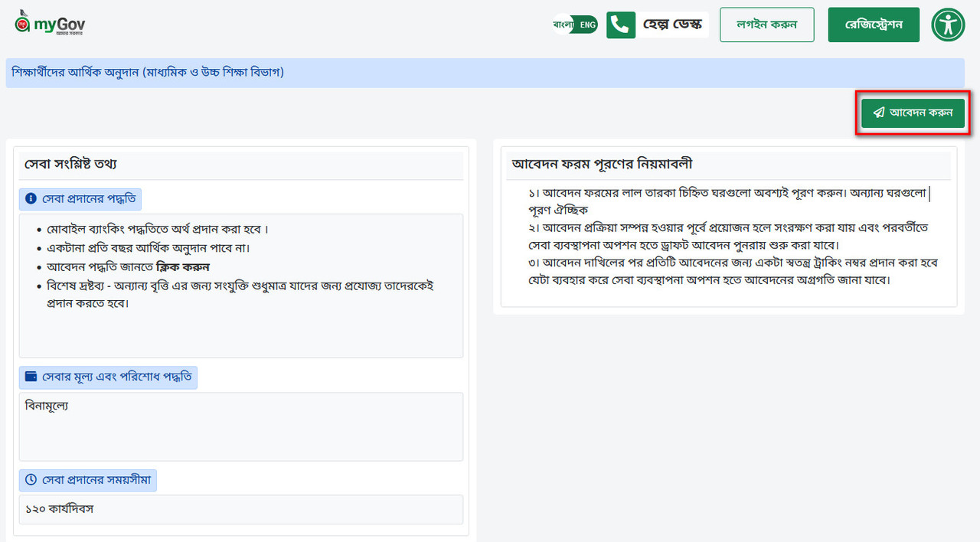980x542 pixels.
Task: Click the একটানা প্রতি বছর আর্থিক অনুদান bullet
Action: [149, 248]
